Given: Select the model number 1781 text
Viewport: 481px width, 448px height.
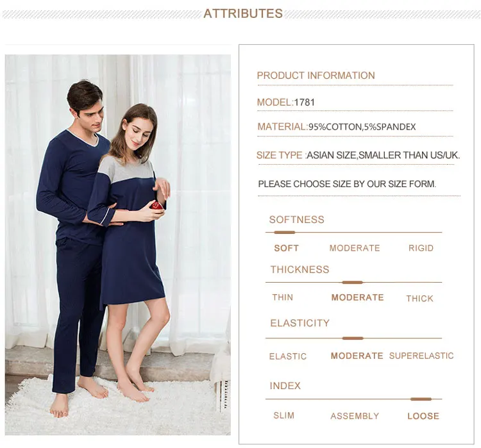Looking at the screenshot, I should [x=304, y=102].
